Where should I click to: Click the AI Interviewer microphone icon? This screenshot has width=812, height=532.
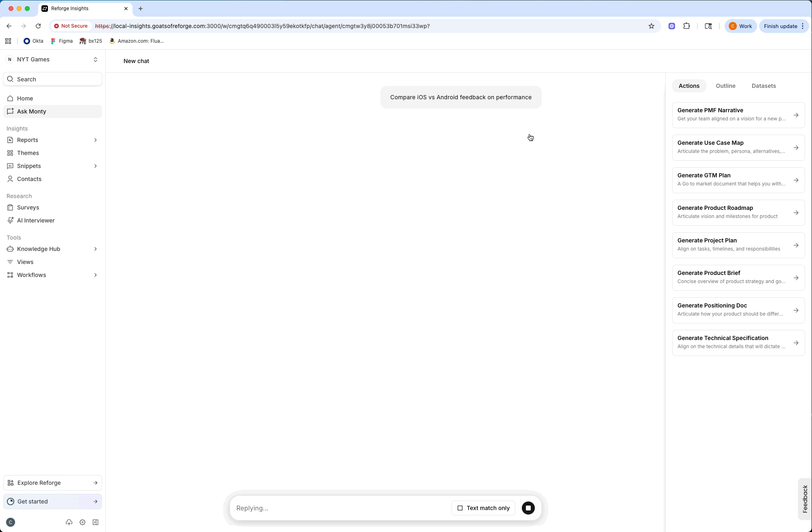(x=10, y=220)
